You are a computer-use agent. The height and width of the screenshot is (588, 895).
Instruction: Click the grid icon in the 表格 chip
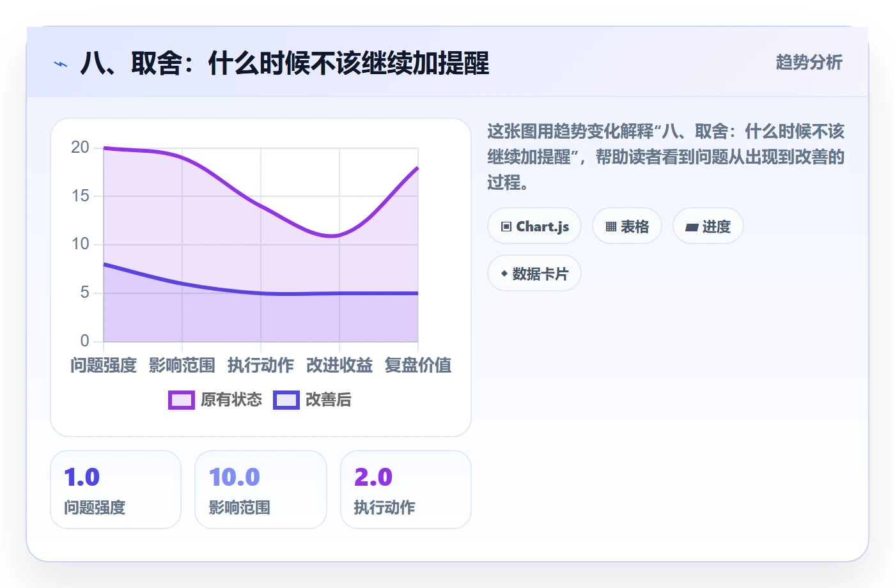(x=611, y=227)
